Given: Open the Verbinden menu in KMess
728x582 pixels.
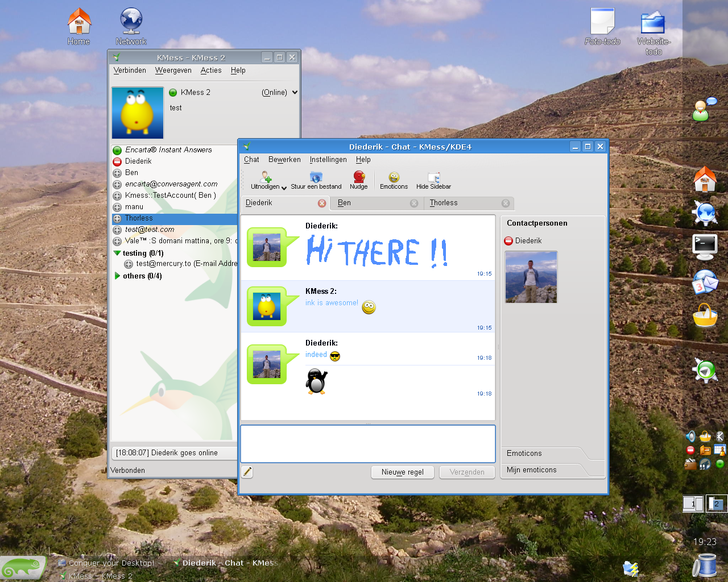Looking at the screenshot, I should click(130, 70).
